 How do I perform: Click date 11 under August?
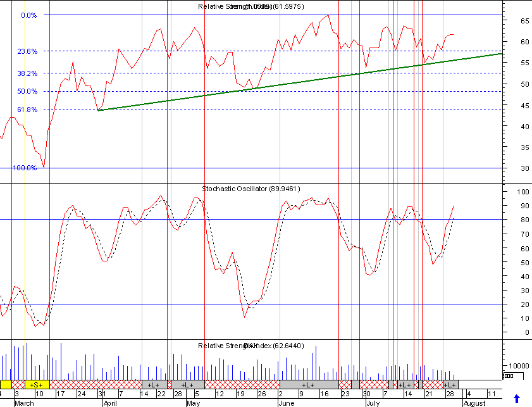tap(492, 394)
